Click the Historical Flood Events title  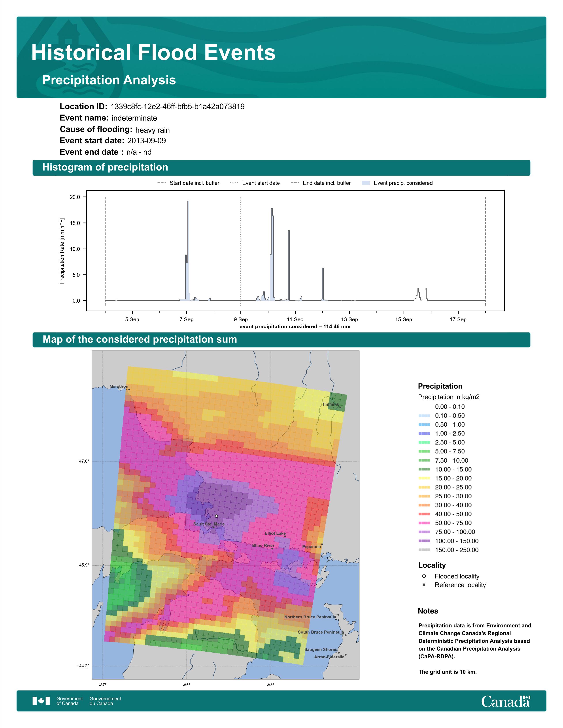pyautogui.click(x=153, y=53)
